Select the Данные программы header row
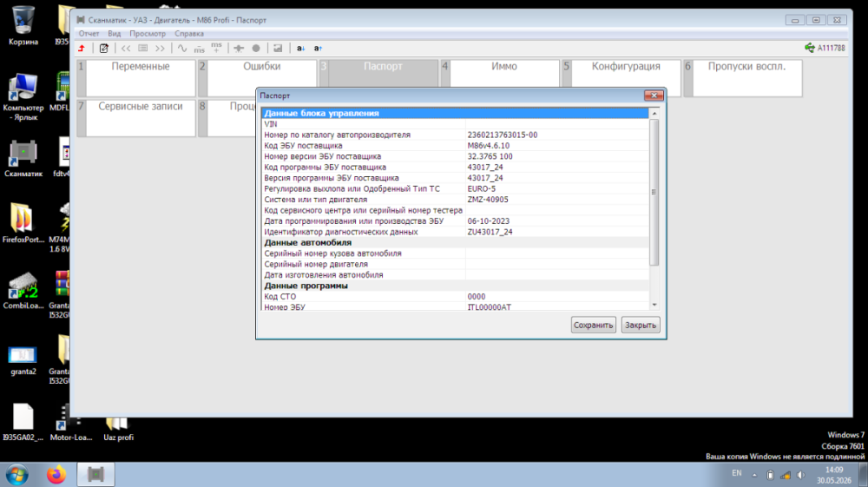The width and height of the screenshot is (868, 487). pos(455,286)
